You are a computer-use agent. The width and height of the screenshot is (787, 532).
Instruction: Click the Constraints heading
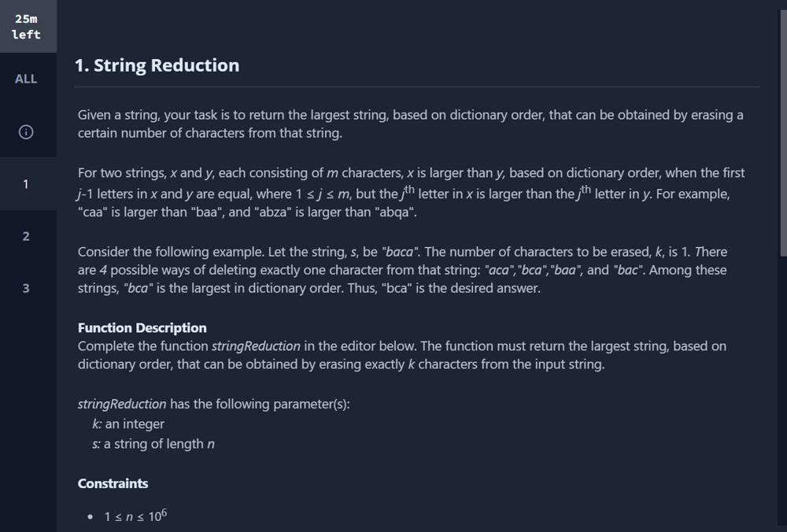(113, 483)
